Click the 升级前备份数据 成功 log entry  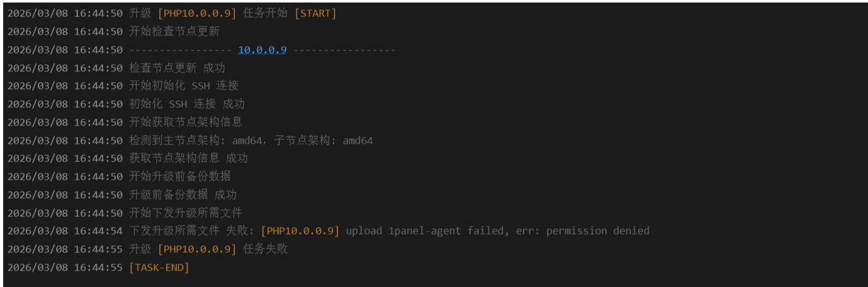point(183,195)
